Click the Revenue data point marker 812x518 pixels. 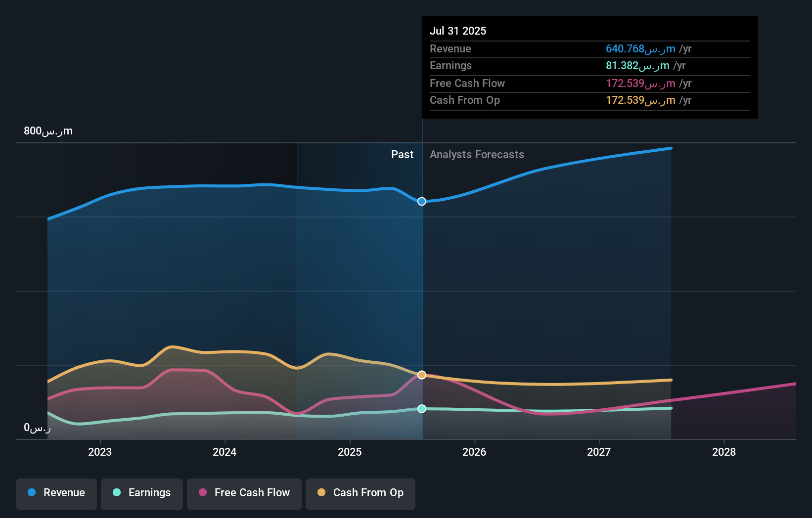(422, 201)
